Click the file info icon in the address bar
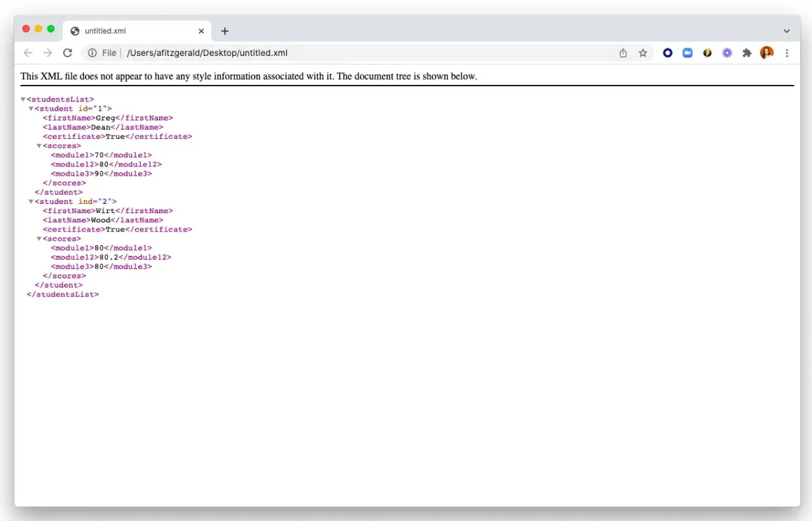The height and width of the screenshot is (521, 812). click(x=93, y=53)
